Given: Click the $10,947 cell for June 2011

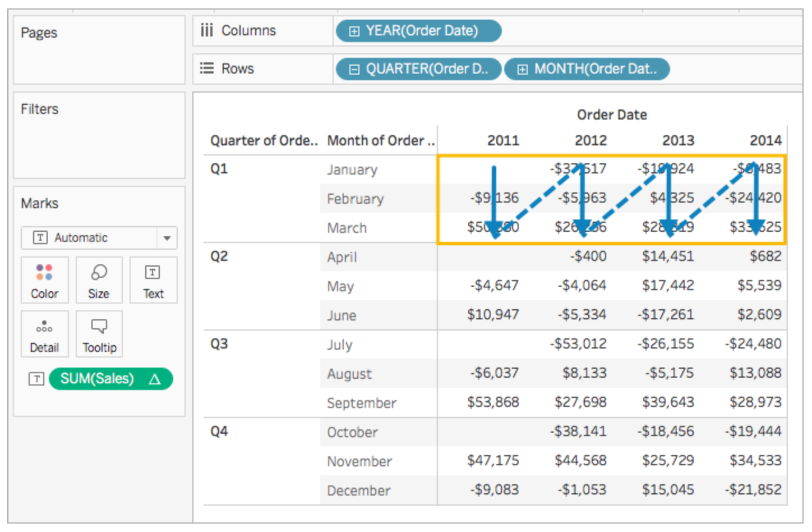Looking at the screenshot, I should 493,315.
